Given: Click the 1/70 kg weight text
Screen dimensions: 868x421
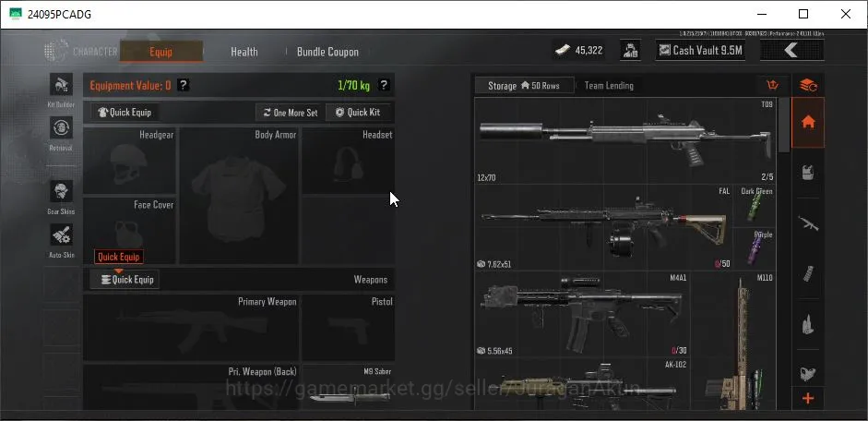Looking at the screenshot, I should (353, 85).
